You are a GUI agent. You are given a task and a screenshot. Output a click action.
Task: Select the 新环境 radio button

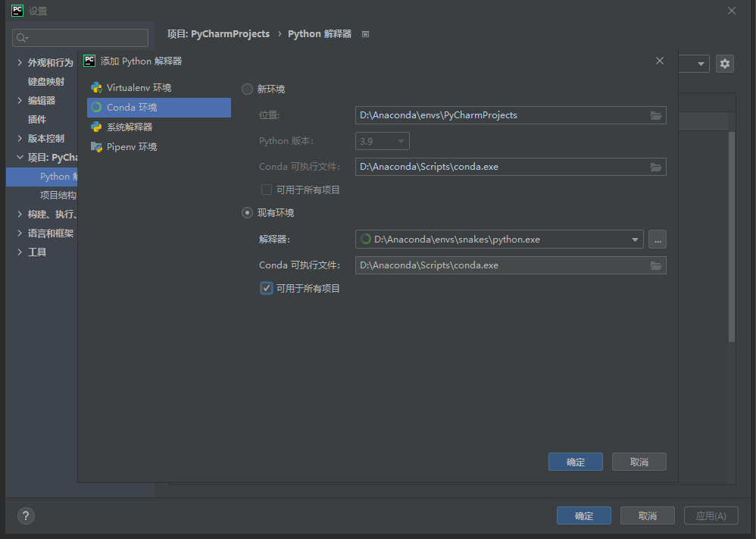click(x=247, y=89)
